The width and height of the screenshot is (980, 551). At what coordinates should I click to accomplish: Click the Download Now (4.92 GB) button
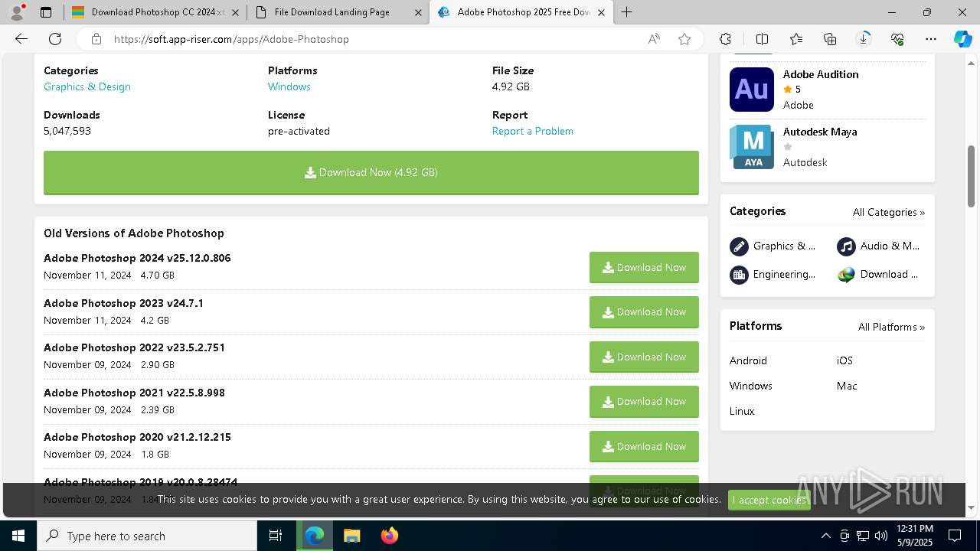[371, 173]
